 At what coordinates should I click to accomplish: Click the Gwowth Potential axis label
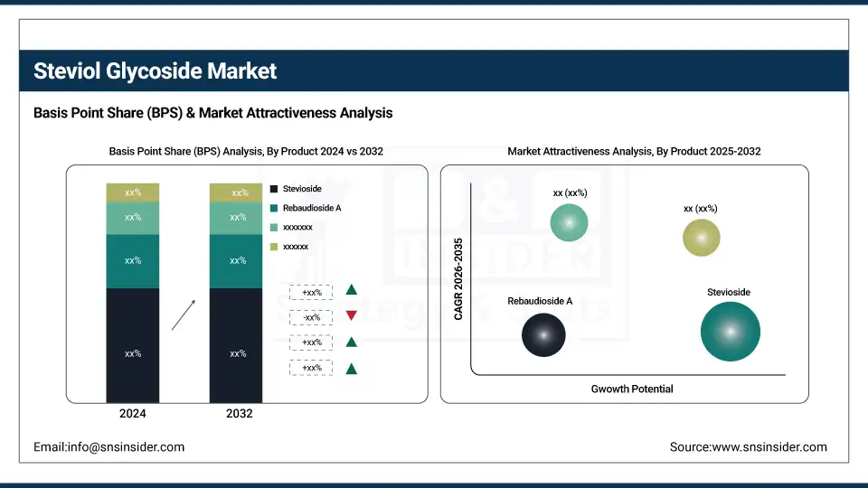[632, 389]
